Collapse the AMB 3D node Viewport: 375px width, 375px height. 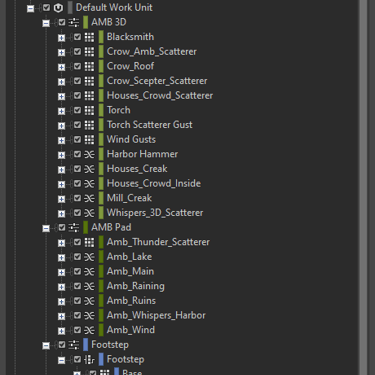pos(46,23)
